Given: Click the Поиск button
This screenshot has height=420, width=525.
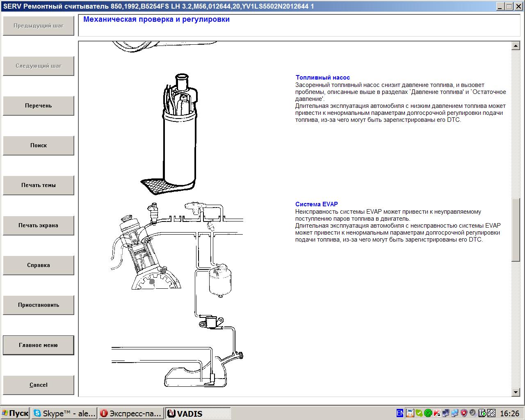Looking at the screenshot, I should pyautogui.click(x=39, y=146).
